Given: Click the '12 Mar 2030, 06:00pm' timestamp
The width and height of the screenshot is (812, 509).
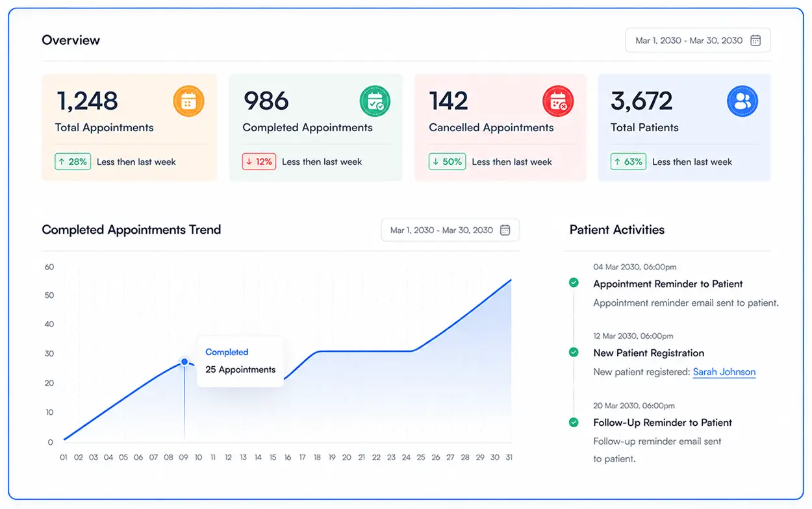Looking at the screenshot, I should (633, 336).
